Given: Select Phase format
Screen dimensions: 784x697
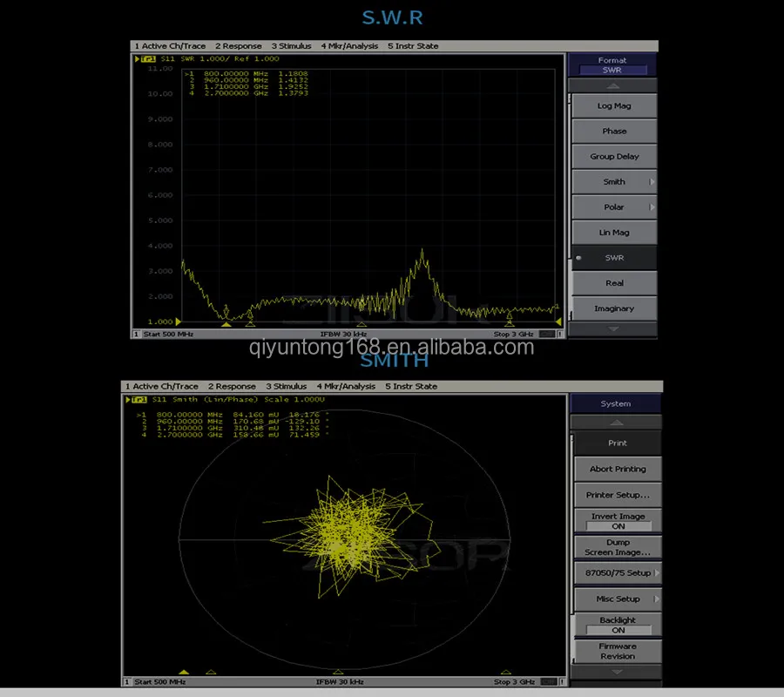Looking at the screenshot, I should (614, 131).
